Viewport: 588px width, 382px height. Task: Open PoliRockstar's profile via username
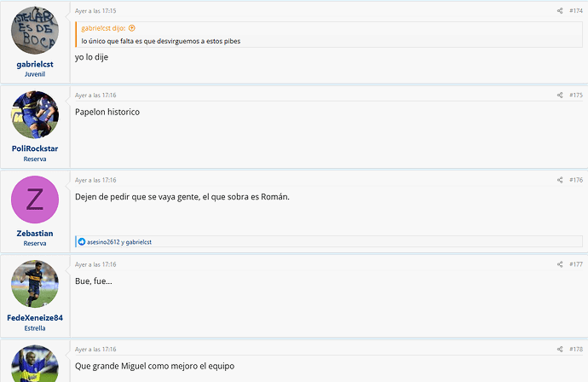coord(35,148)
